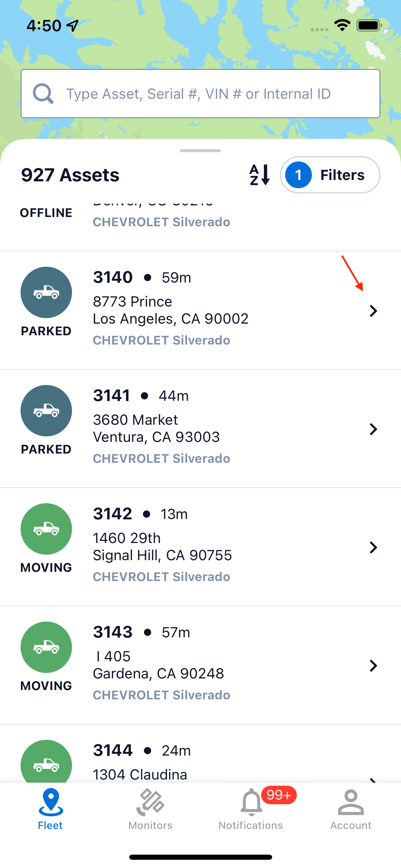The image size is (401, 868).
Task: Select the moving truck icon for asset 3142
Action: click(46, 529)
